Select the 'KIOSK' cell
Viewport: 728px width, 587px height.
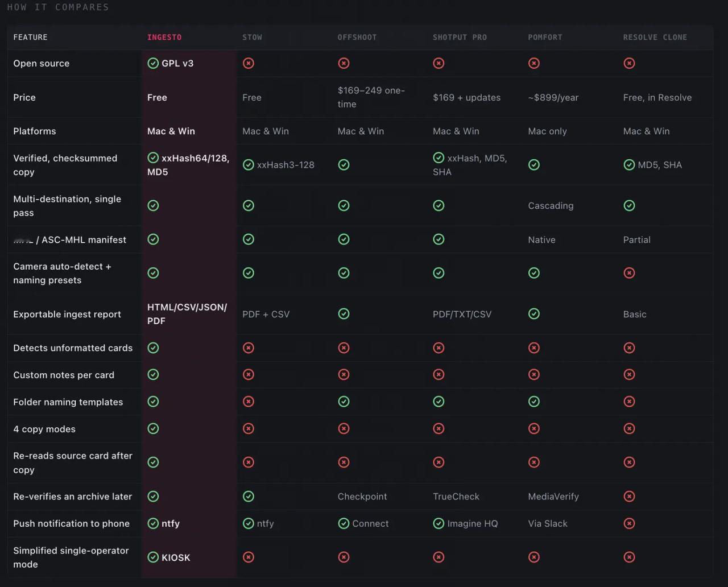(x=169, y=557)
